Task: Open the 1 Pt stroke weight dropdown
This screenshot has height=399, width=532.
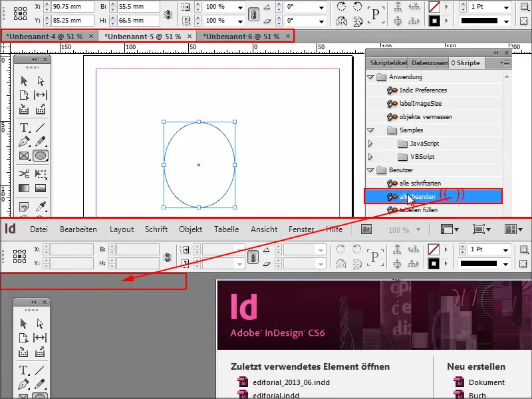Action: 507,8
